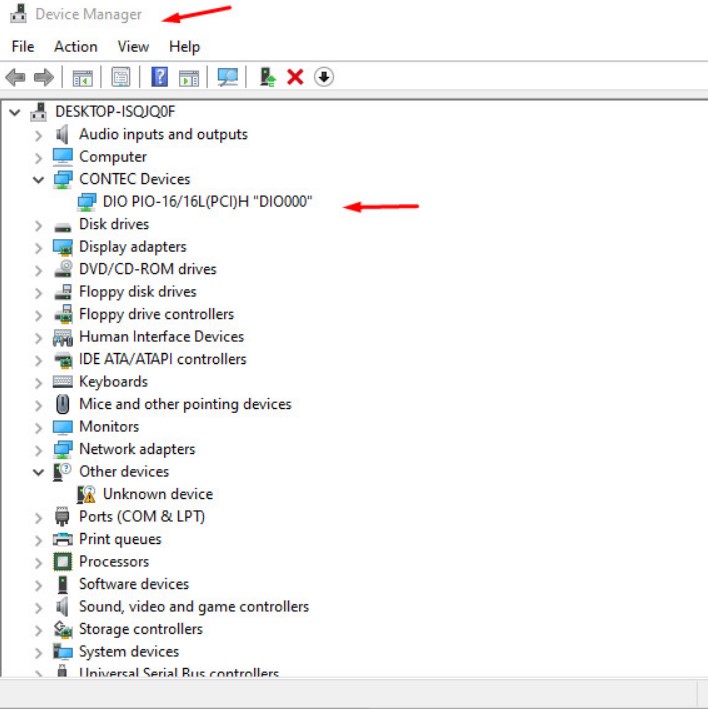
Task: Click the Forward arrow toolbar icon
Action: coord(44,77)
